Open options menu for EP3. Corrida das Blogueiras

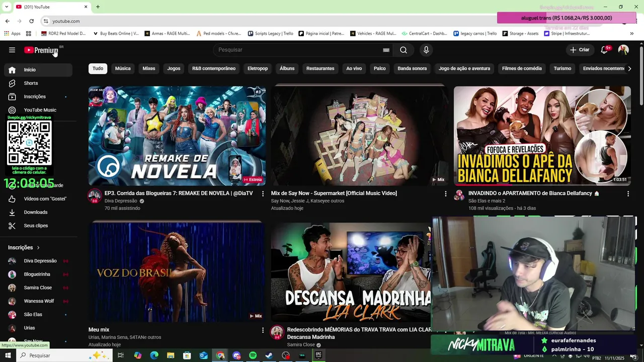pyautogui.click(x=263, y=194)
